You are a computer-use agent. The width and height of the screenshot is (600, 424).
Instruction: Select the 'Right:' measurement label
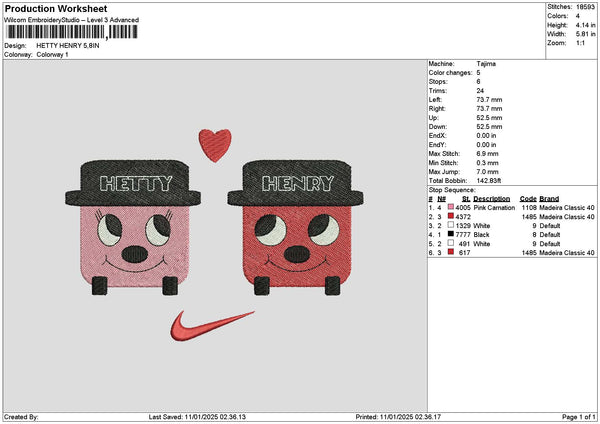click(437, 109)
